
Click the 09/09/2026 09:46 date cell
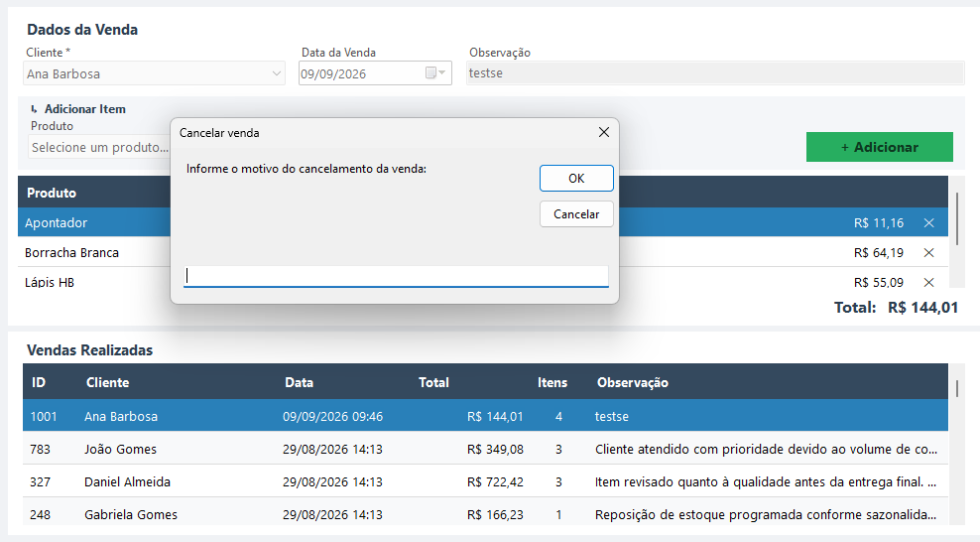point(332,416)
